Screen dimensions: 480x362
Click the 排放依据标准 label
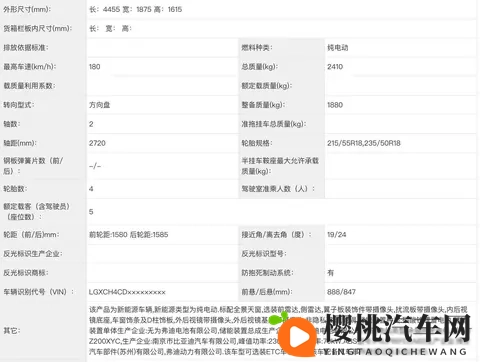(26, 48)
